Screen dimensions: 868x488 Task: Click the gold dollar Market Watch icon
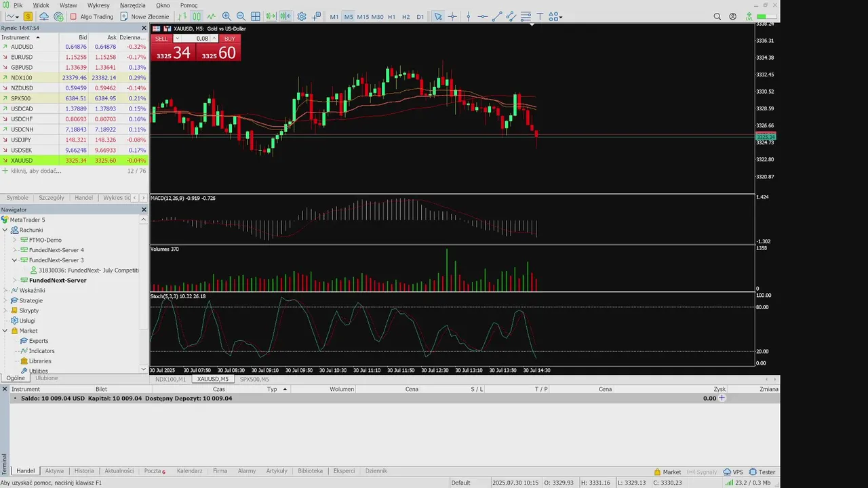(x=28, y=16)
